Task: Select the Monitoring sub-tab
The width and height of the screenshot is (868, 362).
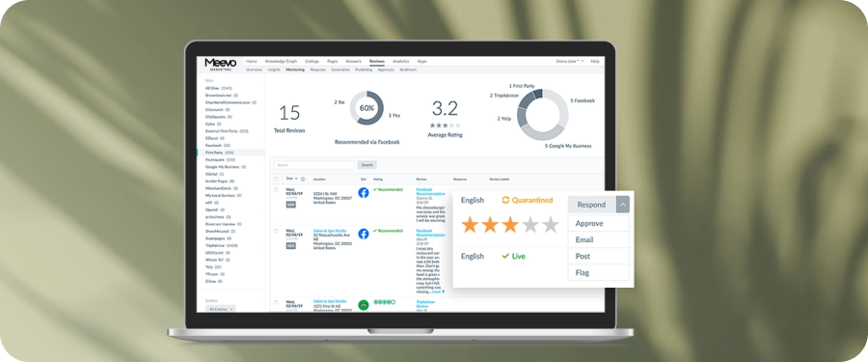Action: pyautogui.click(x=296, y=70)
